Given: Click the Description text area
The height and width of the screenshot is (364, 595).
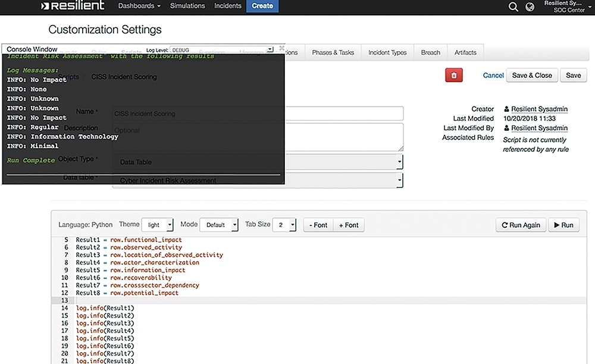Looking at the screenshot, I should coord(258,137).
